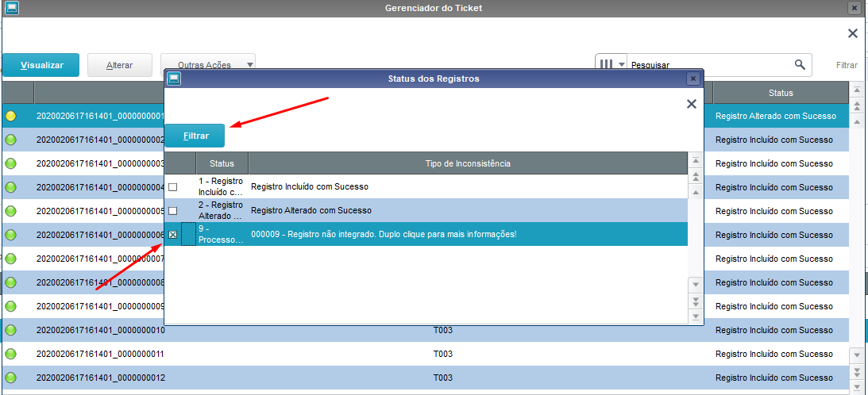This screenshot has width=868, height=395.
Task: Click Status column header in main ticket grid
Action: click(x=781, y=93)
